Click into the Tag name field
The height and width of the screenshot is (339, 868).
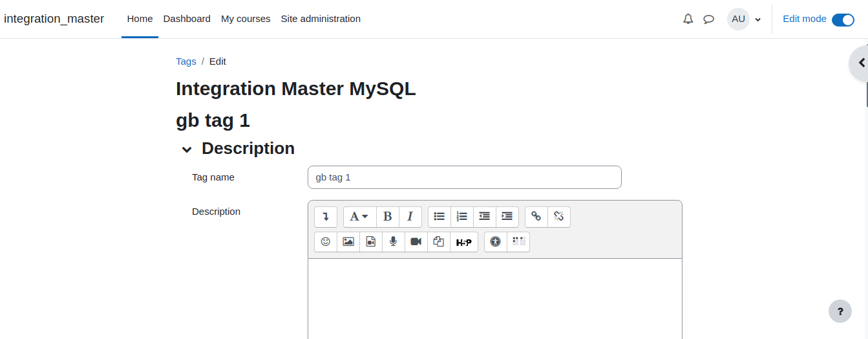click(x=465, y=177)
